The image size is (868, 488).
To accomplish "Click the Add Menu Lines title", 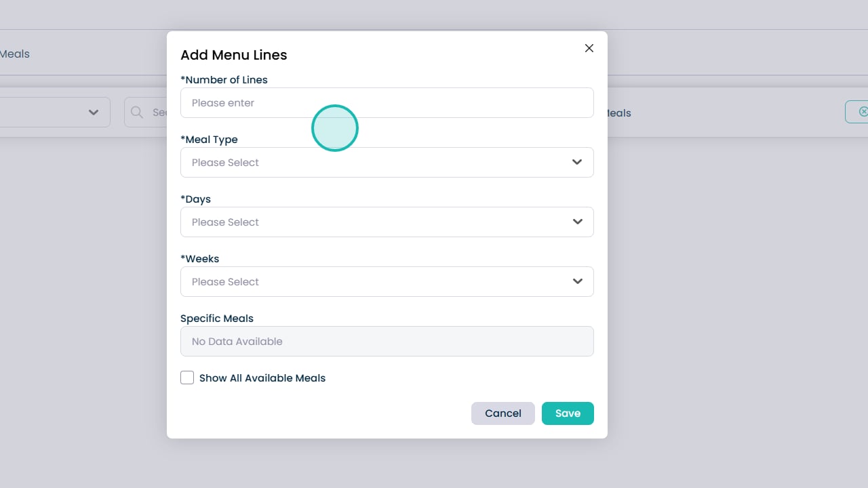I will [x=233, y=55].
